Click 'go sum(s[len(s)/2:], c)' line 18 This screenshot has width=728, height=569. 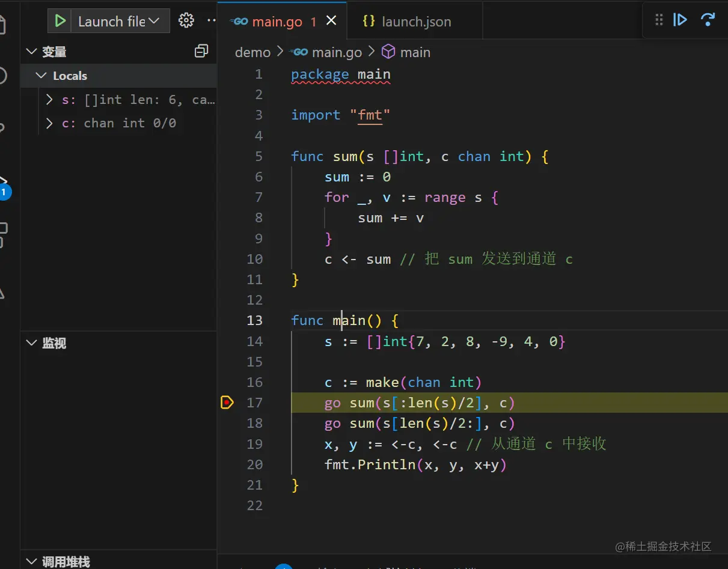pyautogui.click(x=420, y=423)
